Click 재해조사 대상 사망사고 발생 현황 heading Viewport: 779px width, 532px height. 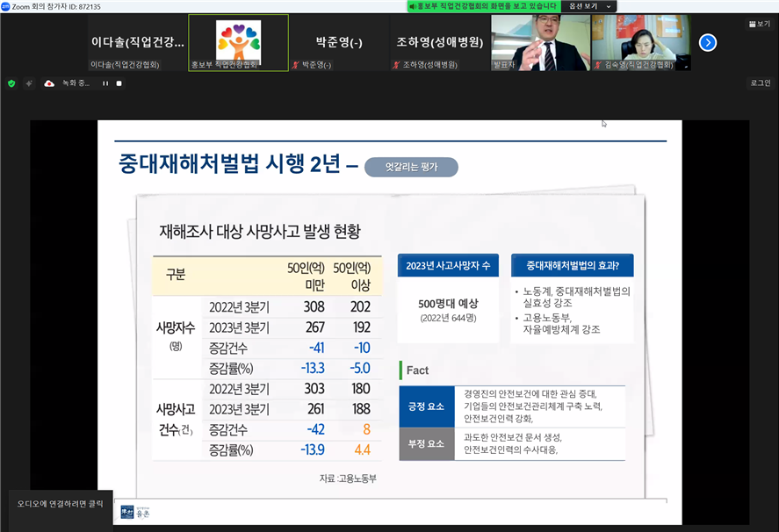[x=260, y=232]
